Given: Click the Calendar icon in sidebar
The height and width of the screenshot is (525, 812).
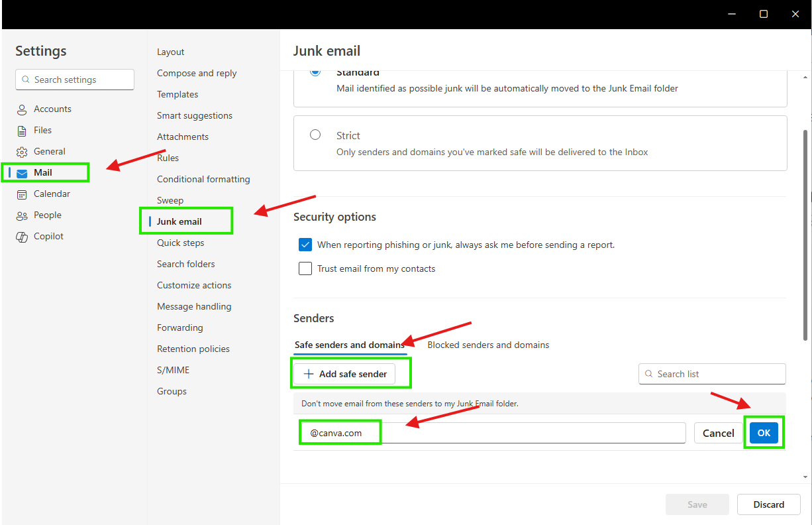Looking at the screenshot, I should coord(22,194).
